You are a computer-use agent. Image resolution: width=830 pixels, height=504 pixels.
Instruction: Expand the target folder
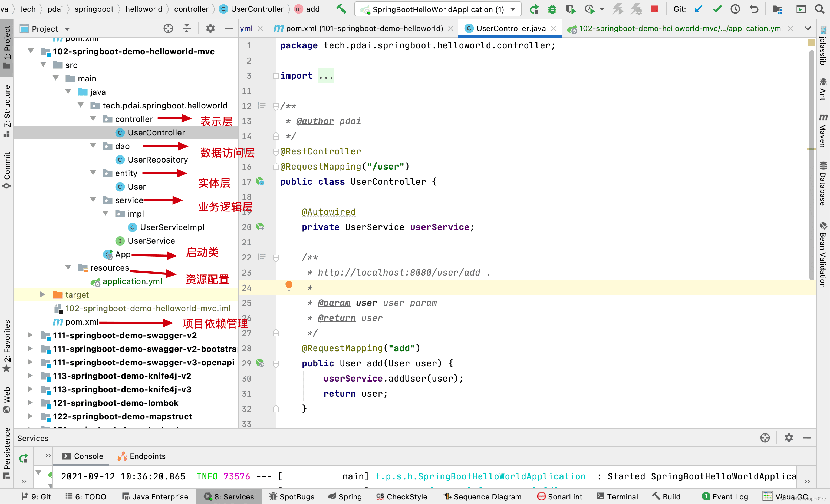click(x=42, y=295)
